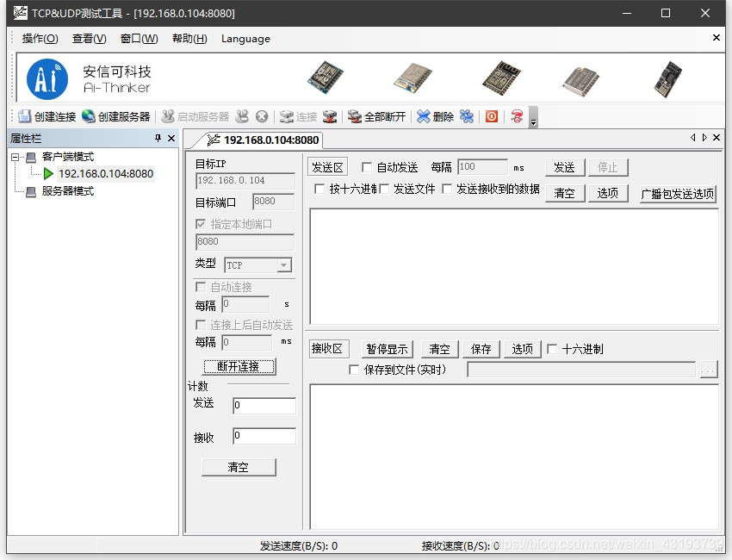Enable the 按十六进制 checkbox

(x=319, y=189)
